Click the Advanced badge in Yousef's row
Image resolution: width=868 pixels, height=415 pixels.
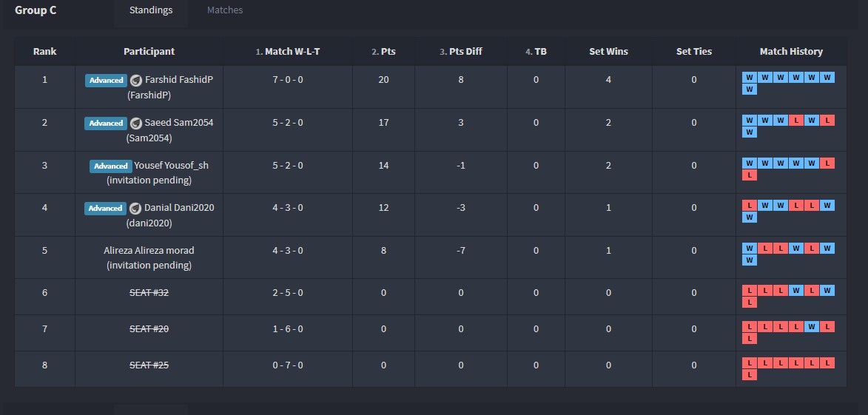110,166
